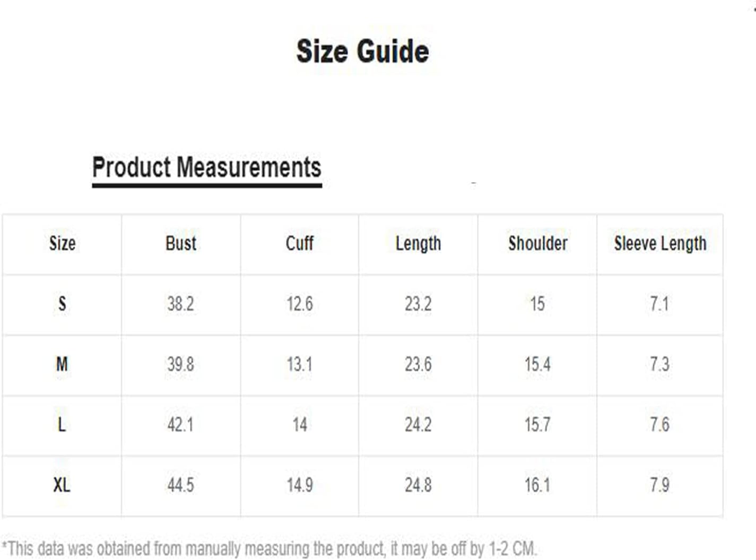Select the L size row label
This screenshot has width=756, height=560.
pyautogui.click(x=62, y=425)
